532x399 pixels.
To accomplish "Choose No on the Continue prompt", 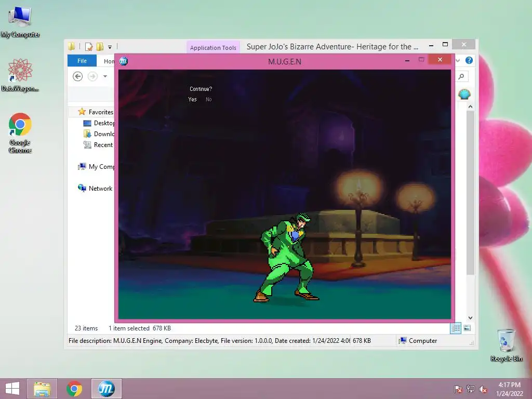I will [209, 99].
